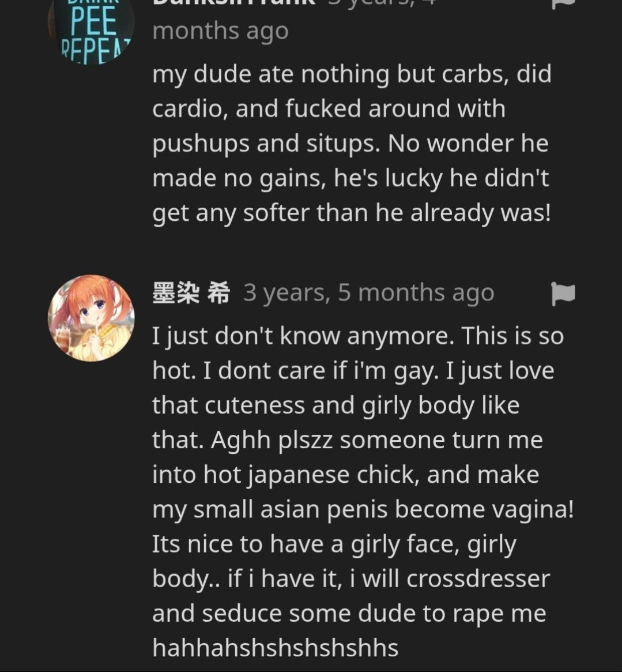Open the partially visible top commenter username

[x=234, y=3]
